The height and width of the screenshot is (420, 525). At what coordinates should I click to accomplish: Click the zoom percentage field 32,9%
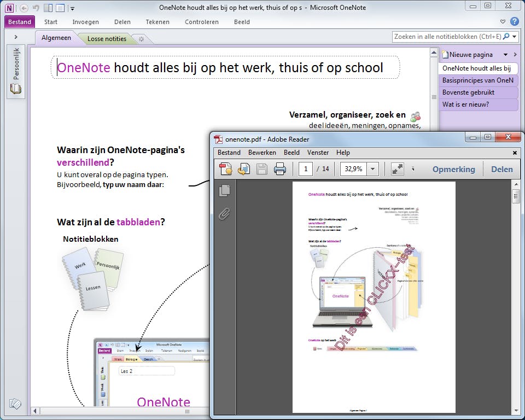click(354, 169)
